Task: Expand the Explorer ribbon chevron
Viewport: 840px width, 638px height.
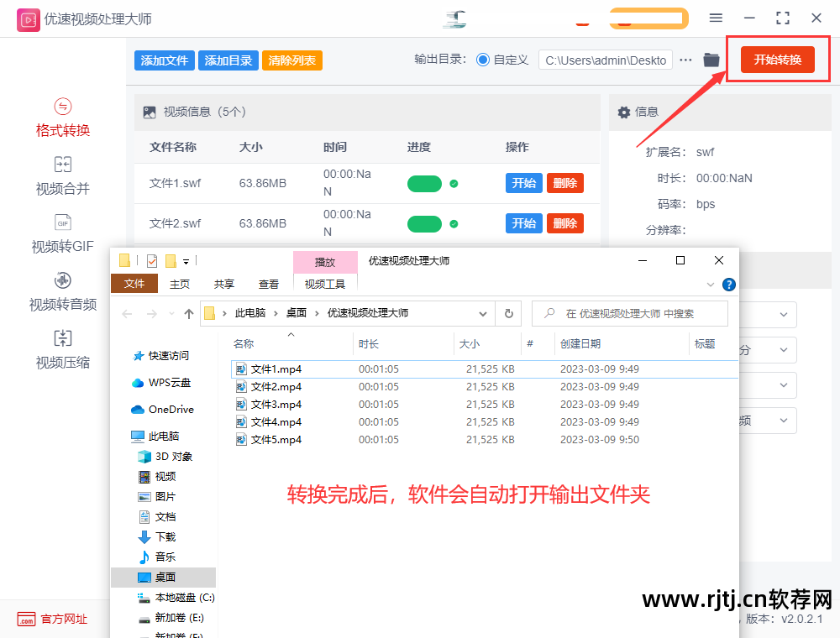Action: [x=711, y=285]
